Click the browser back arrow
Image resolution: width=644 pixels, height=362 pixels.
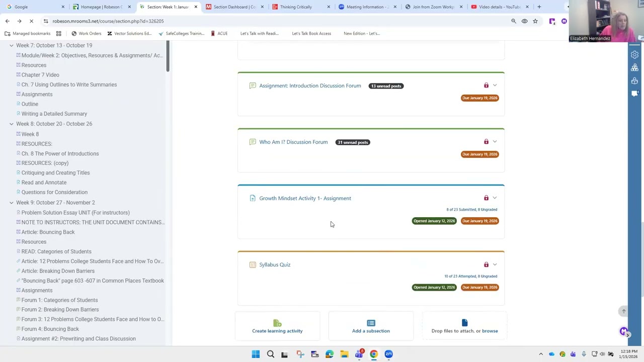tap(7, 21)
